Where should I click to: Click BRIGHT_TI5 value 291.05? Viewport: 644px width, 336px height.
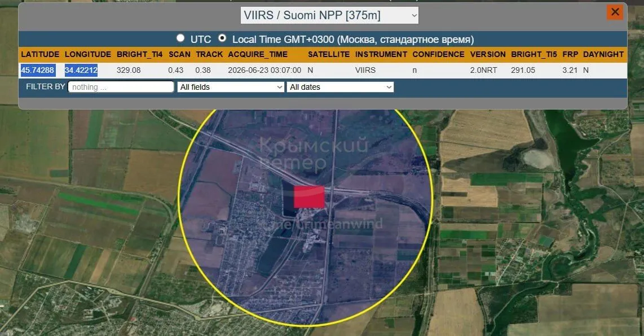pyautogui.click(x=523, y=71)
